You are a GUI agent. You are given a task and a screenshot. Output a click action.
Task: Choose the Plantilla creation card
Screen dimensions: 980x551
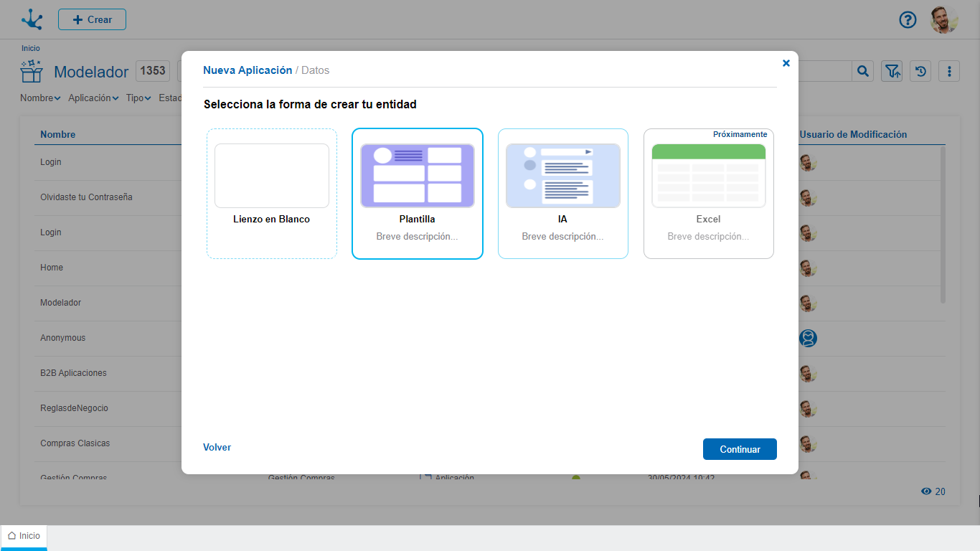[418, 194]
